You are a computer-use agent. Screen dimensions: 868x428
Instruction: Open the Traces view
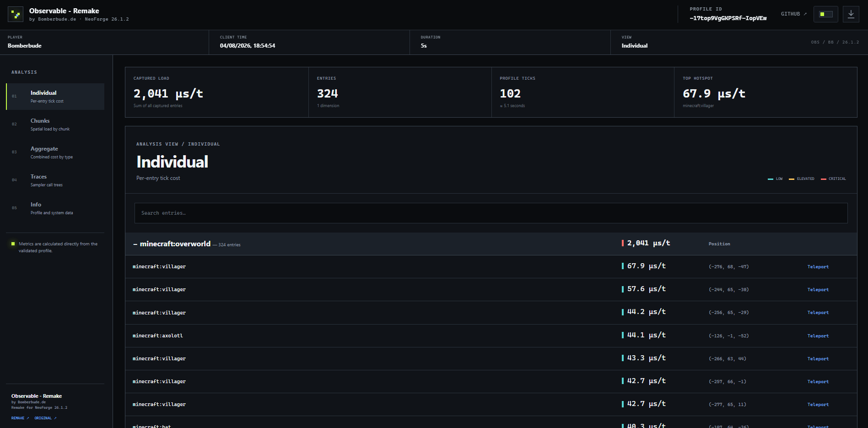[55, 180]
